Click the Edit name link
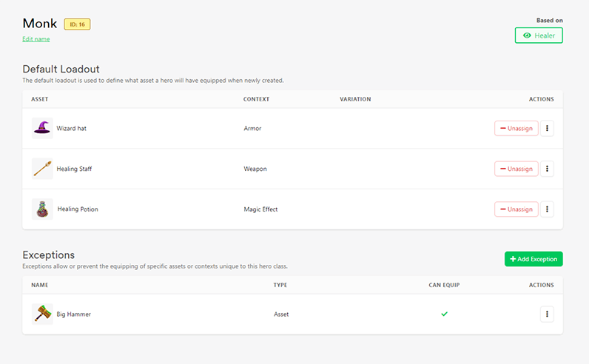This screenshot has height=364, width=589. (36, 39)
